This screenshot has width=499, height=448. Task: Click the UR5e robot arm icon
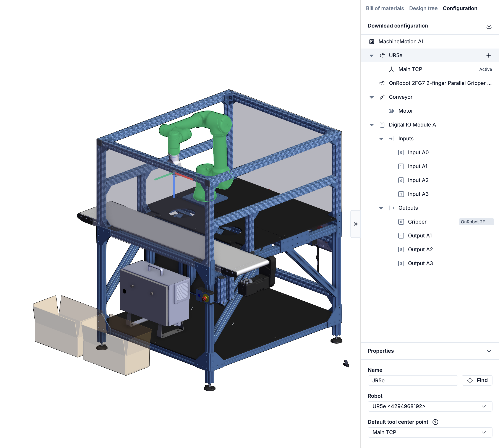point(382,56)
